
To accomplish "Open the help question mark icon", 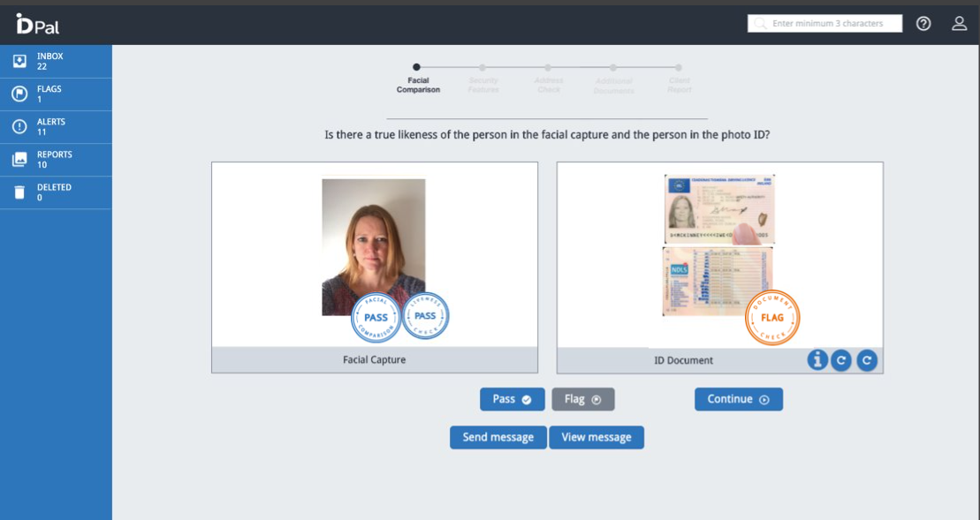I will click(x=923, y=24).
